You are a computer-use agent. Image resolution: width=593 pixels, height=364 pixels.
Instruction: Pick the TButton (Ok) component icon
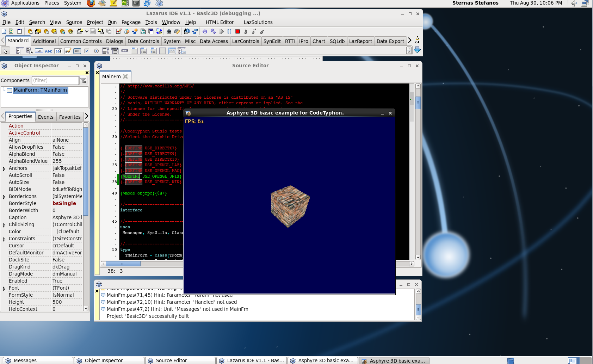pos(39,51)
